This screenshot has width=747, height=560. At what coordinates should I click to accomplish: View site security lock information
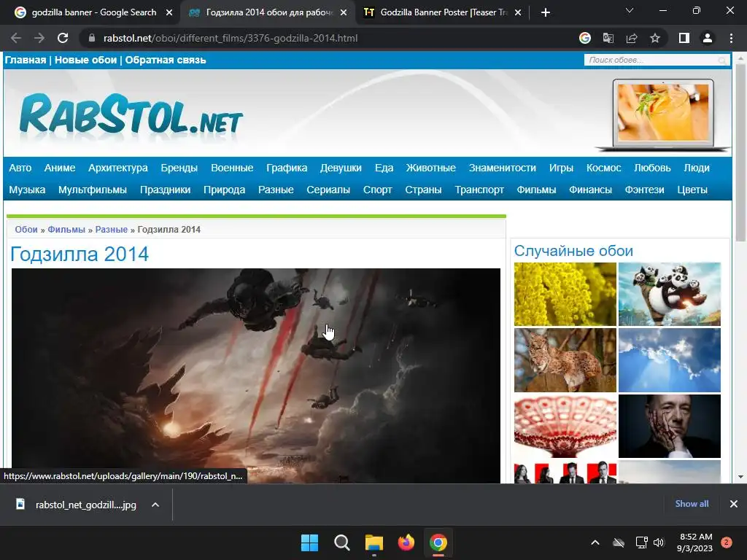(92, 38)
